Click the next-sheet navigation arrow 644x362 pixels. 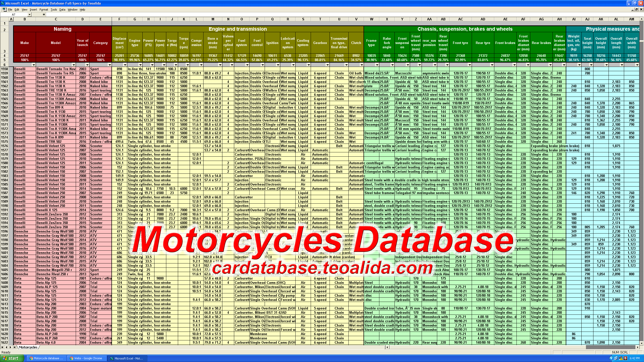point(11,347)
